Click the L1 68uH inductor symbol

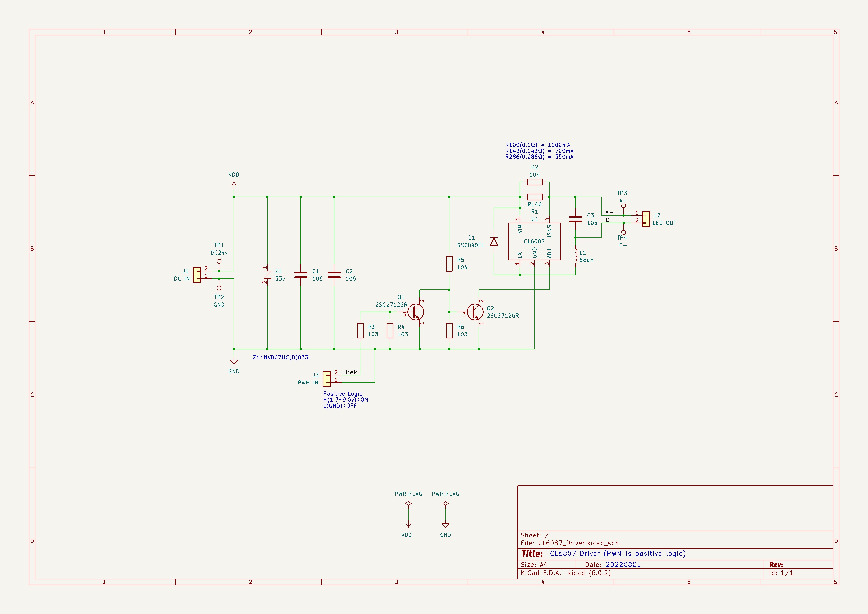coord(576,256)
